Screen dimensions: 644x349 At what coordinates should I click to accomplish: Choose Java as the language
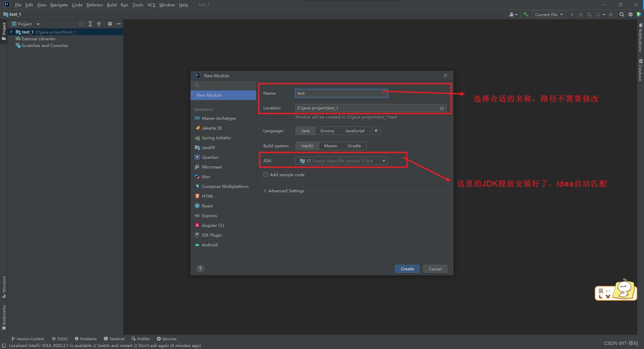pyautogui.click(x=305, y=131)
